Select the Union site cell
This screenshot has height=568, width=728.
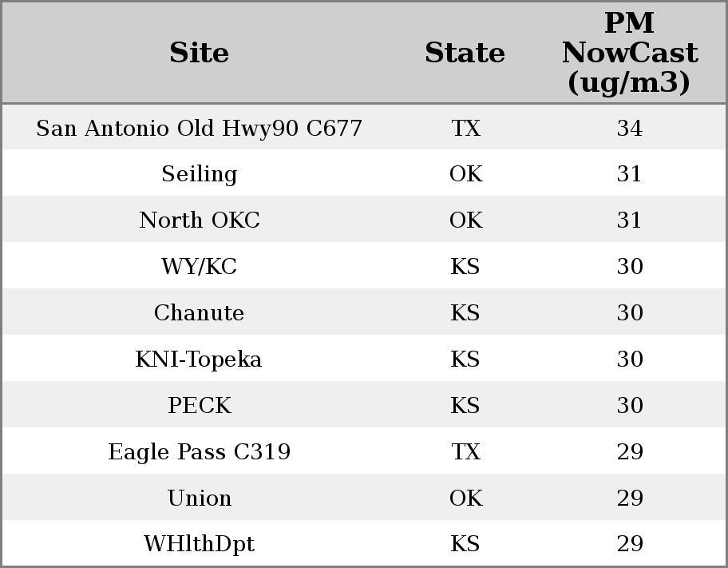pos(200,498)
